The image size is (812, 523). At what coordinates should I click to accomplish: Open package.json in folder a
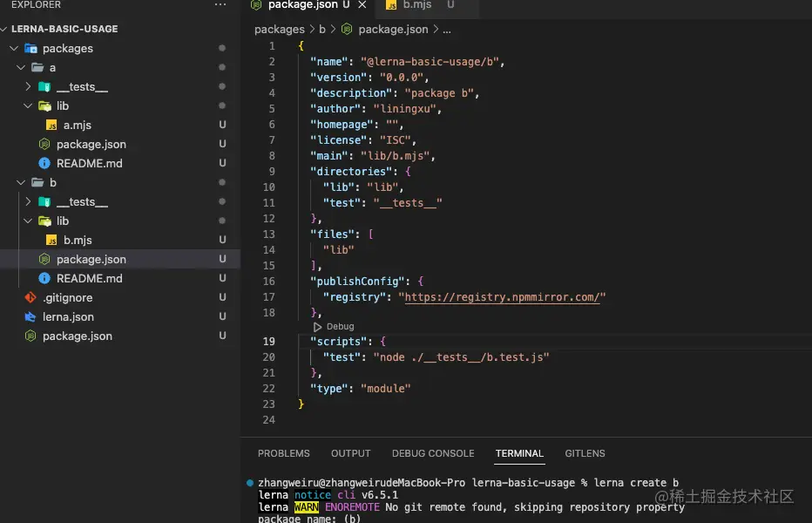pos(91,144)
